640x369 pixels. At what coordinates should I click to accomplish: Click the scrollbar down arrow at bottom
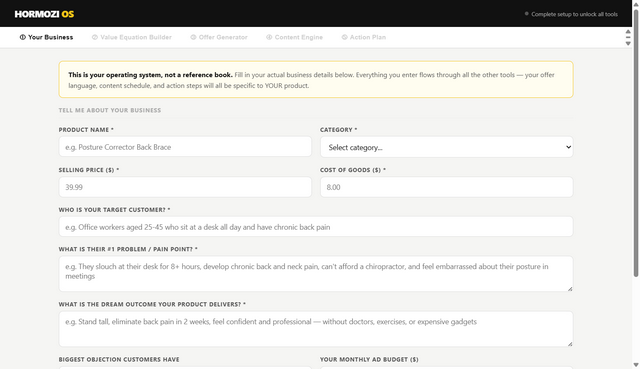[x=636, y=365]
